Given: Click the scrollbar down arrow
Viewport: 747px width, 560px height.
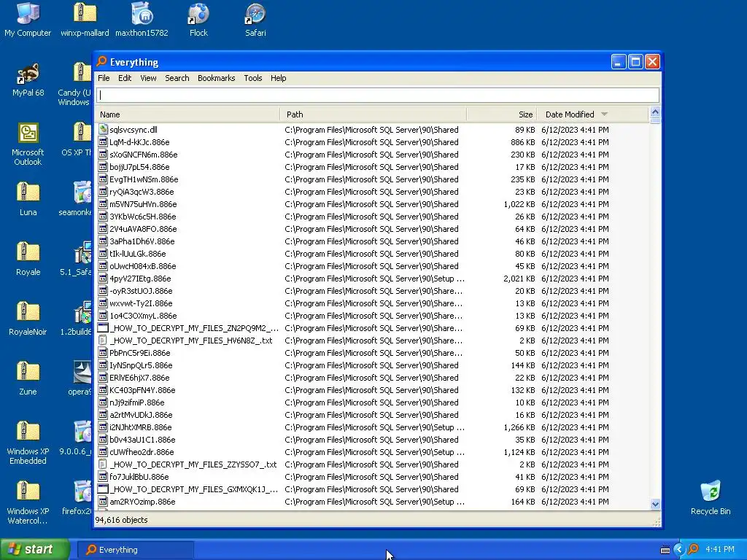Looking at the screenshot, I should (655, 505).
